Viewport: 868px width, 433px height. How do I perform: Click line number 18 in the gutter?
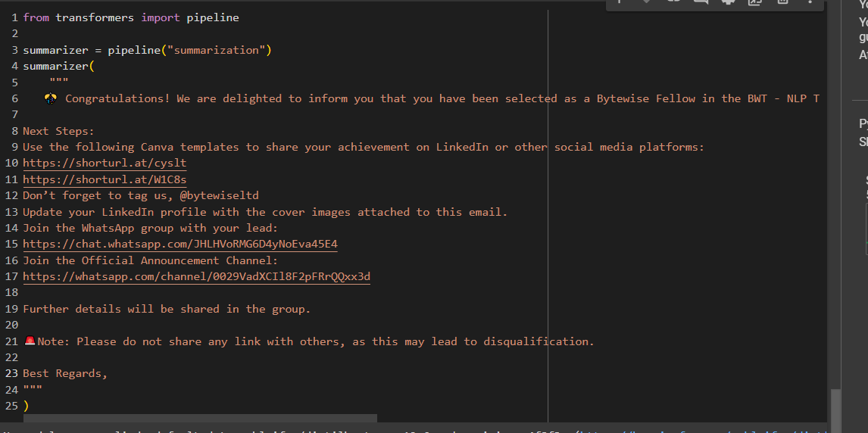(12, 292)
